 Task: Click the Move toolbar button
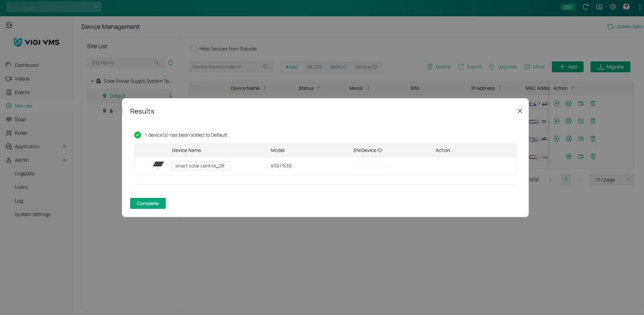[535, 67]
